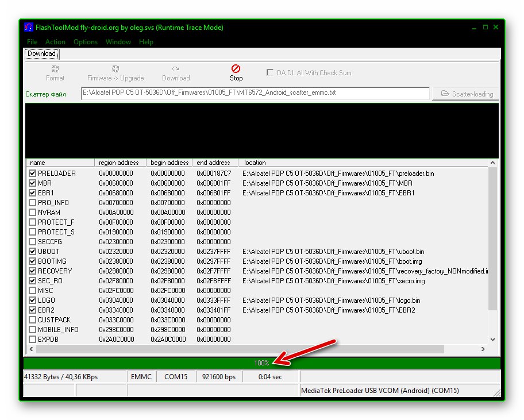Click the EMMC status bar entry
Screen dimensions: 524x420
141,376
